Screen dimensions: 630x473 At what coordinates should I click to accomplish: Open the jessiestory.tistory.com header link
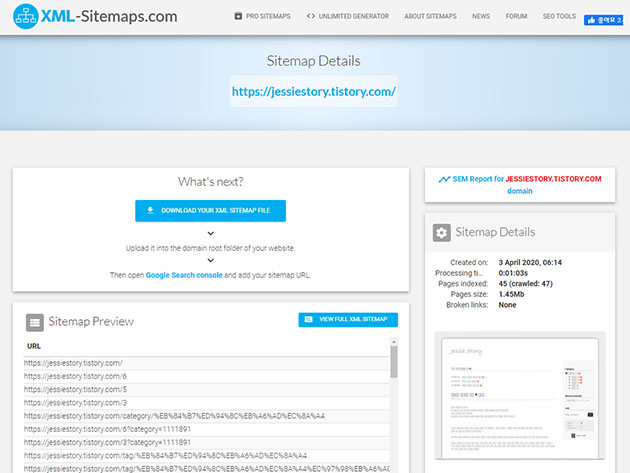pyautogui.click(x=314, y=91)
